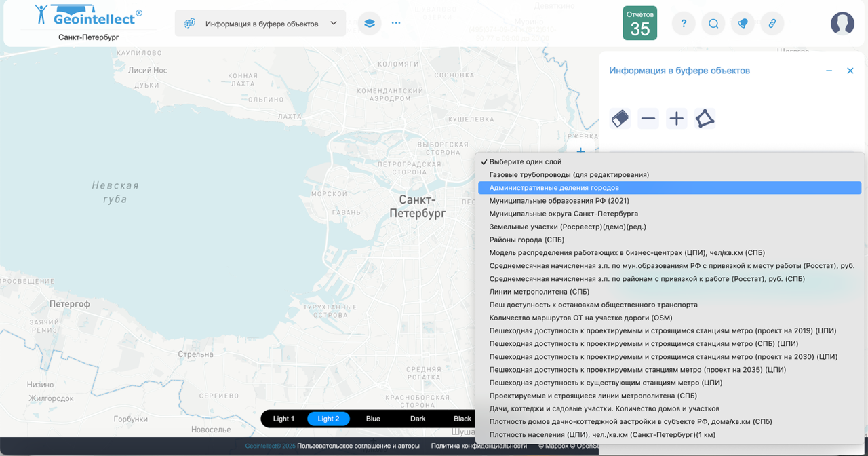Minimize the Информация в буфере объектов panel
The image size is (868, 456).
829,71
